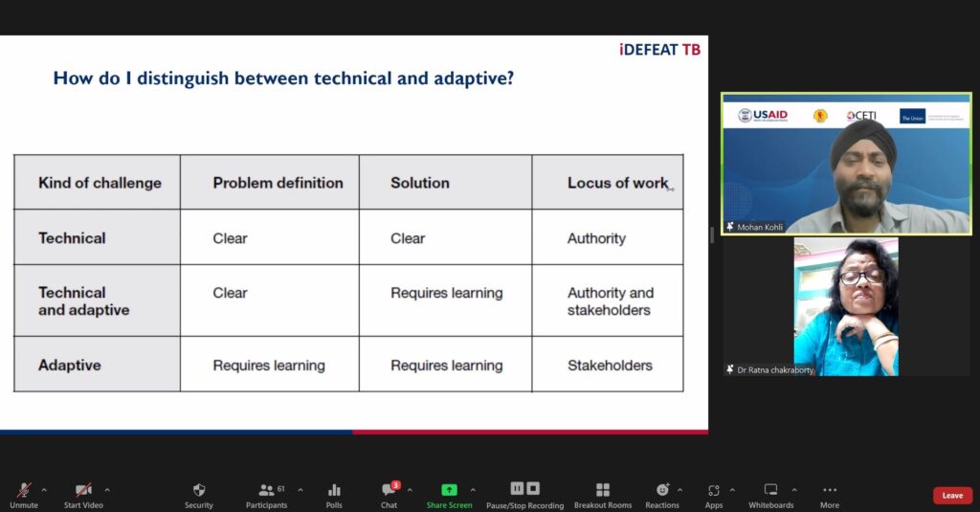Open Breakout Rooms
Image resolution: width=980 pixels, height=512 pixels.
click(603, 490)
